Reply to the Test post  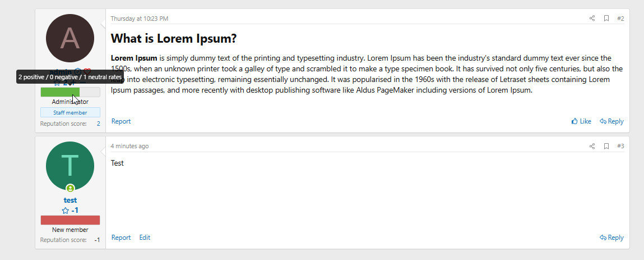tap(611, 238)
